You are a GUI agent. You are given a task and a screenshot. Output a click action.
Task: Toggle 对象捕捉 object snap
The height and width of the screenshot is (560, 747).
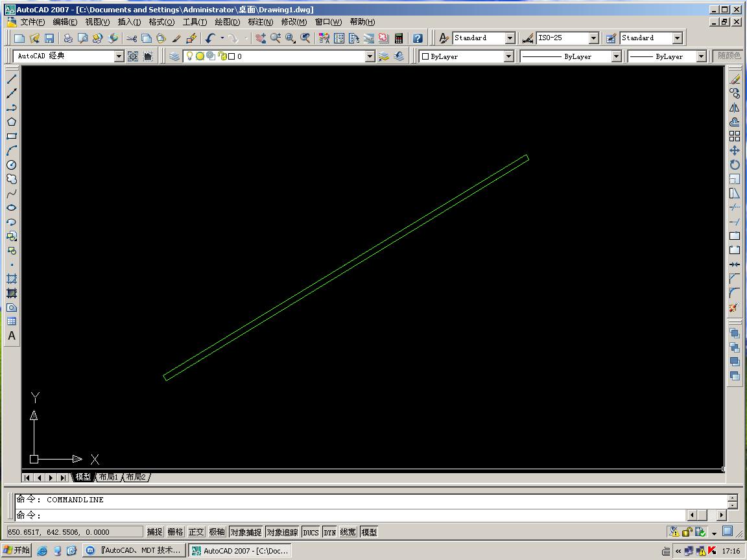246,532
